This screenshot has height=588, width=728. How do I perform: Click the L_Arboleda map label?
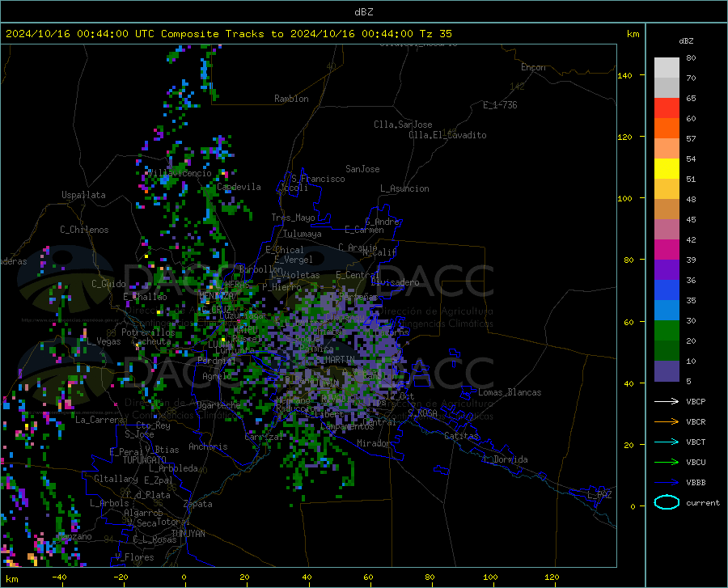click(x=173, y=468)
